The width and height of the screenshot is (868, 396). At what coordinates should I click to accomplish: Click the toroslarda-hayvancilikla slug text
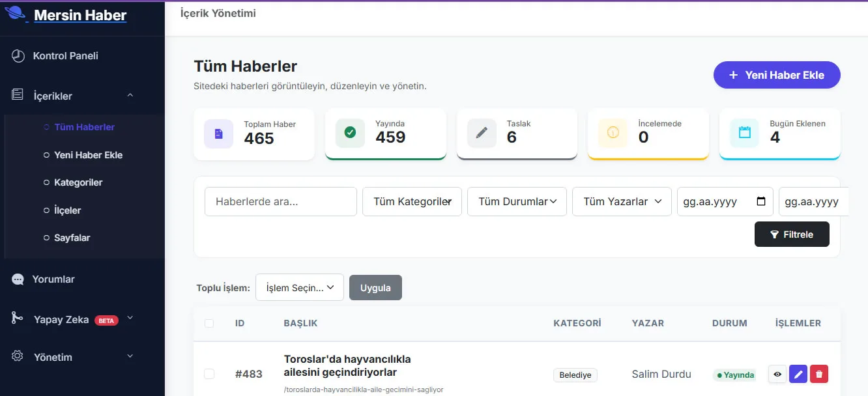[364, 389]
